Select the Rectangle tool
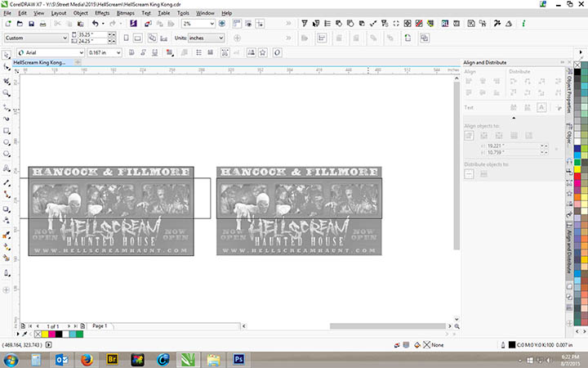Image resolution: width=588 pixels, height=368 pixels. [x=7, y=131]
